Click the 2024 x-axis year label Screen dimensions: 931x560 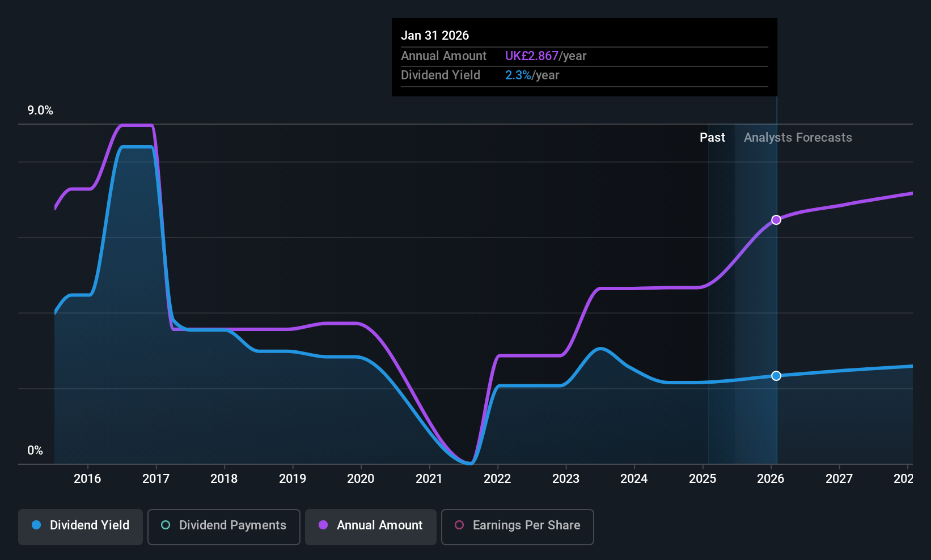pos(634,479)
